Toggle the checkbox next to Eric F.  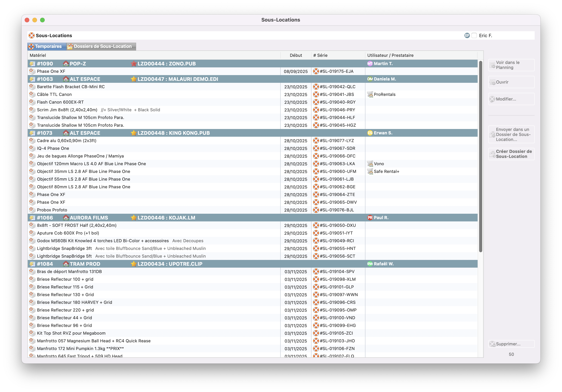(474, 35)
